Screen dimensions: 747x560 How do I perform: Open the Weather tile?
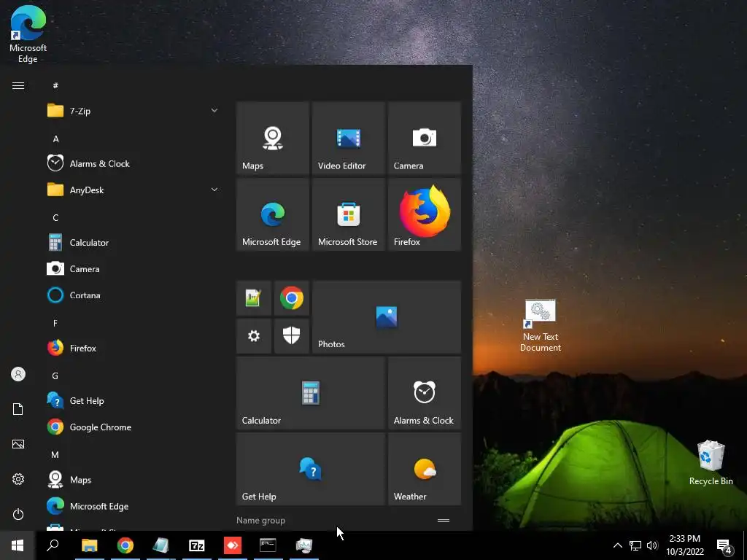(424, 469)
